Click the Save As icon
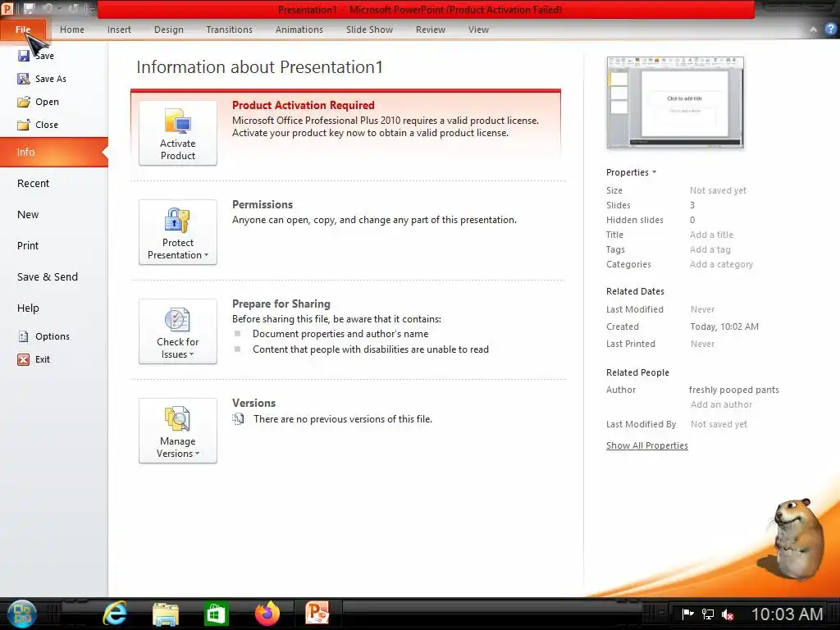Viewport: 840px width, 630px height. tap(24, 79)
